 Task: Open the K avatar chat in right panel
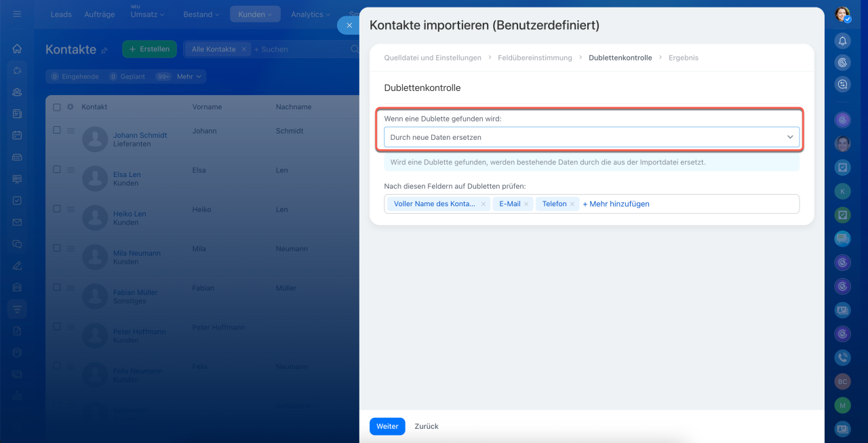coord(842,191)
